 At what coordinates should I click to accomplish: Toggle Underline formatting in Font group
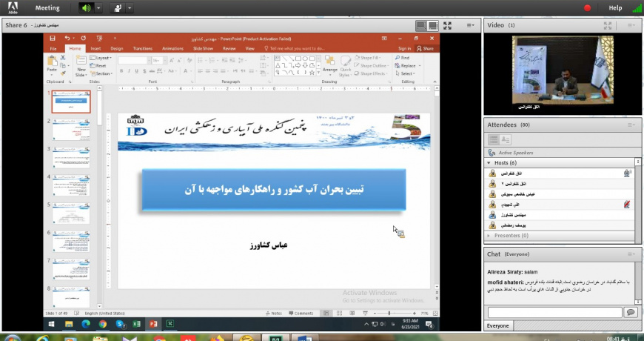(136, 71)
